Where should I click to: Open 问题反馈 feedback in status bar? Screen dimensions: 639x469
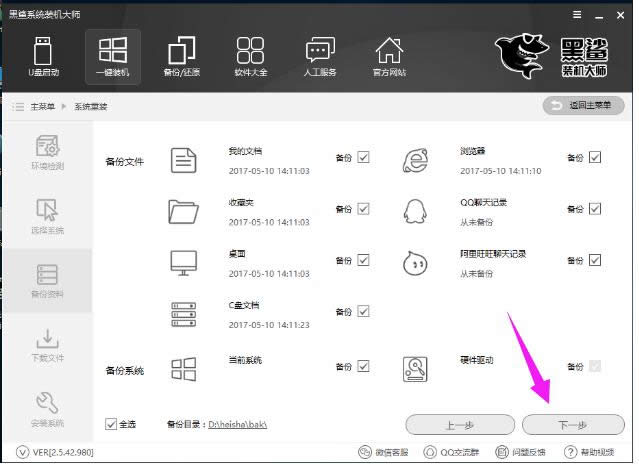pyautogui.click(x=520, y=452)
